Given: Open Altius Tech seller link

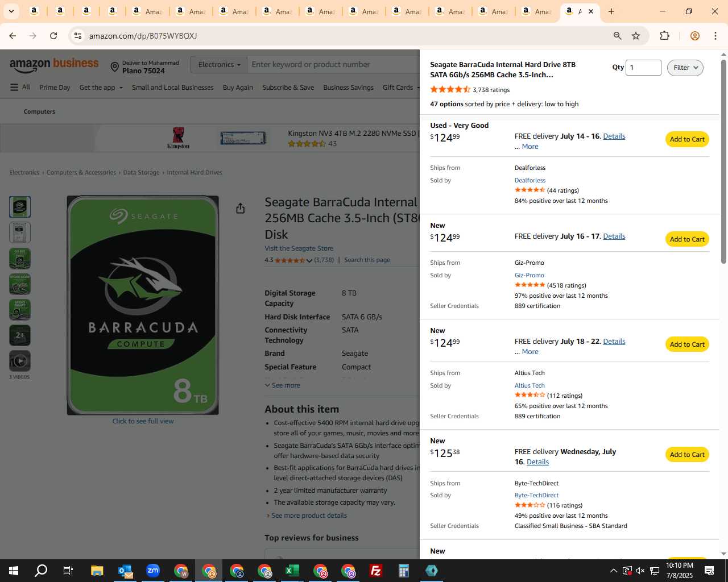Looking at the screenshot, I should tap(530, 385).
